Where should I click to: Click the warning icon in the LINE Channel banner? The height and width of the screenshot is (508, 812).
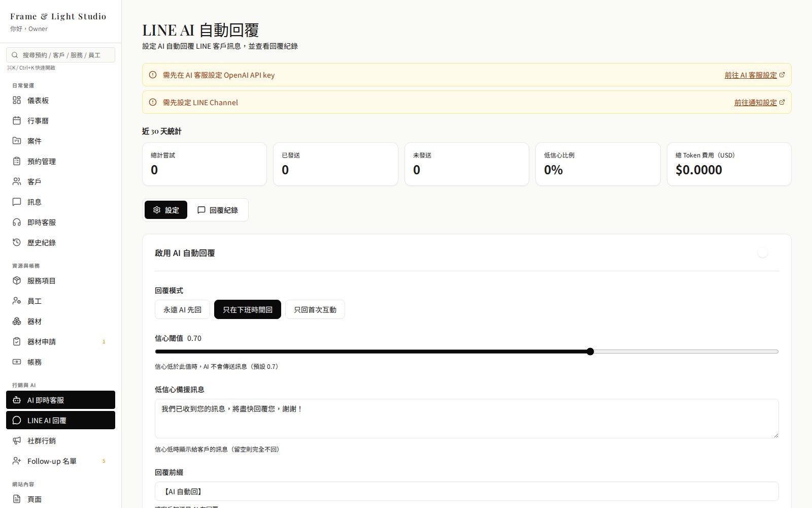tap(153, 102)
